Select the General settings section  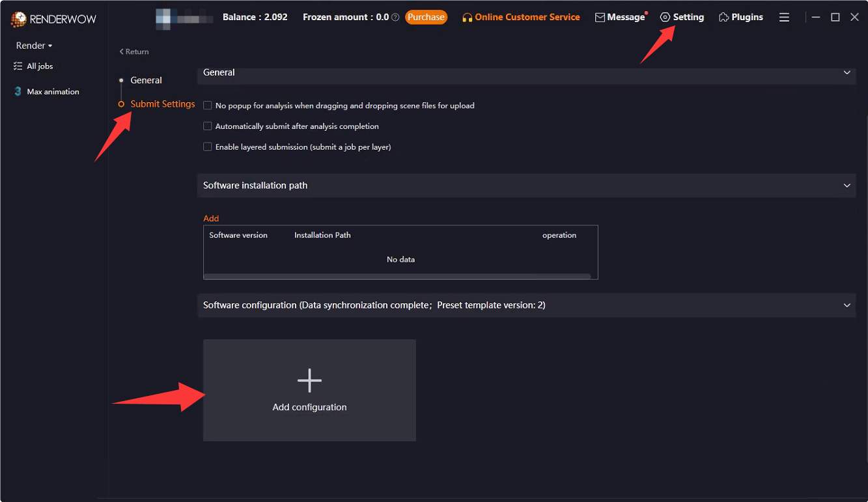[x=146, y=80]
